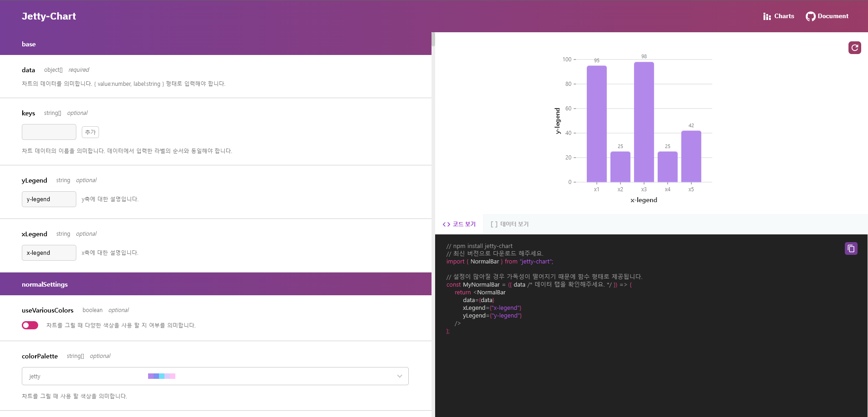This screenshot has width=868, height=417.
Task: Focus the xLegend input field
Action: pos(49,253)
